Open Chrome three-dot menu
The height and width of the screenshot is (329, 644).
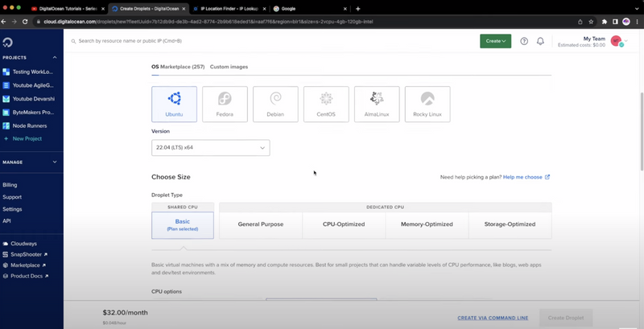point(637,22)
